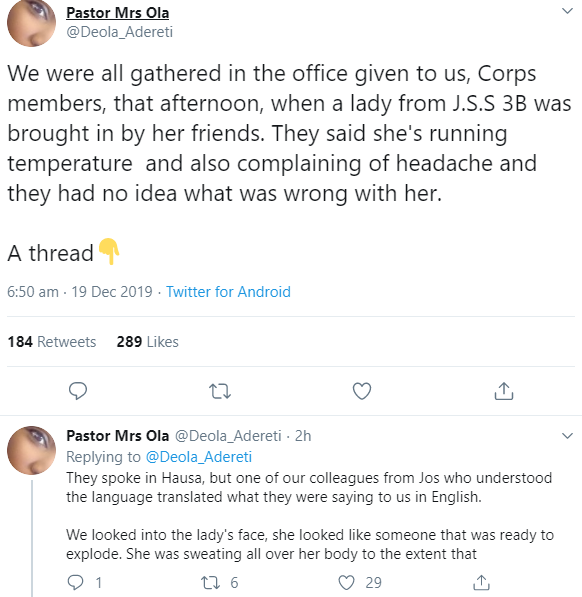Open Pastor Mrs Ola profile name

pyautogui.click(x=118, y=13)
